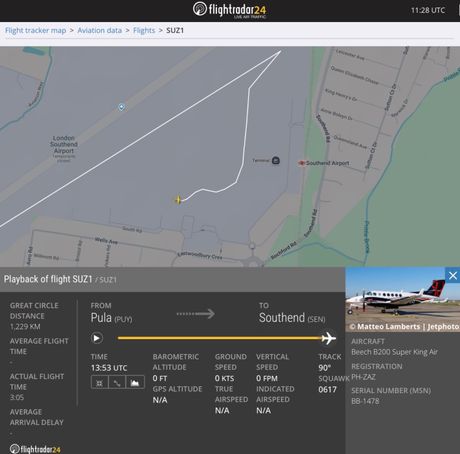Play the flight SUZ1 playback
The image size is (460, 454).
pyautogui.click(x=97, y=338)
